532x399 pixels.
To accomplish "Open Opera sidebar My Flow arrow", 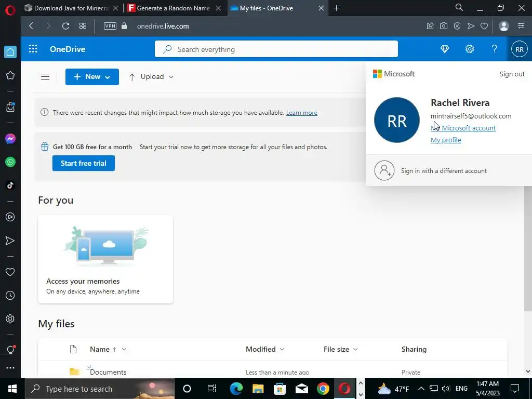I will click(10, 241).
